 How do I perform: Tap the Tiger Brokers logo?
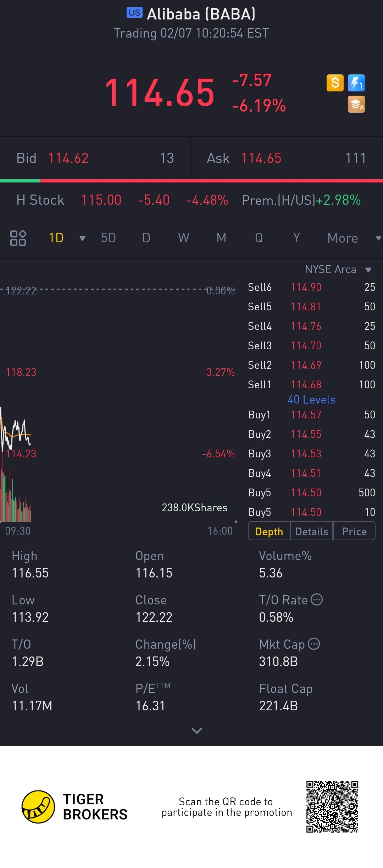pos(38,807)
